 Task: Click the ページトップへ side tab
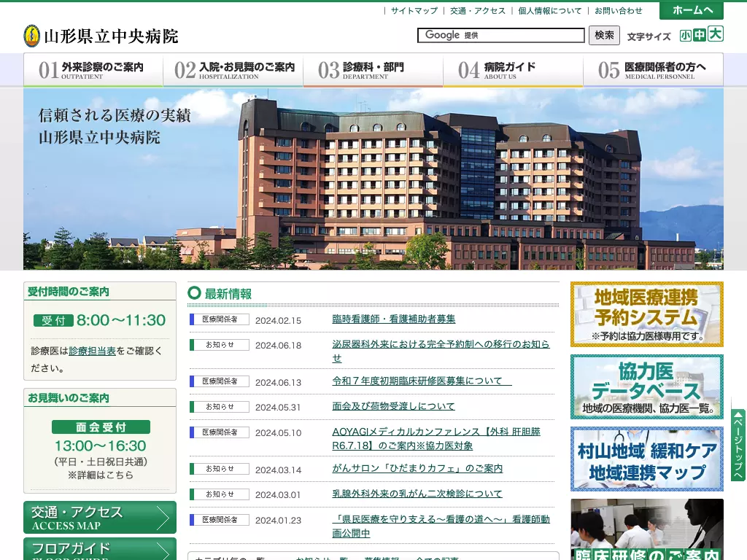[738, 446]
